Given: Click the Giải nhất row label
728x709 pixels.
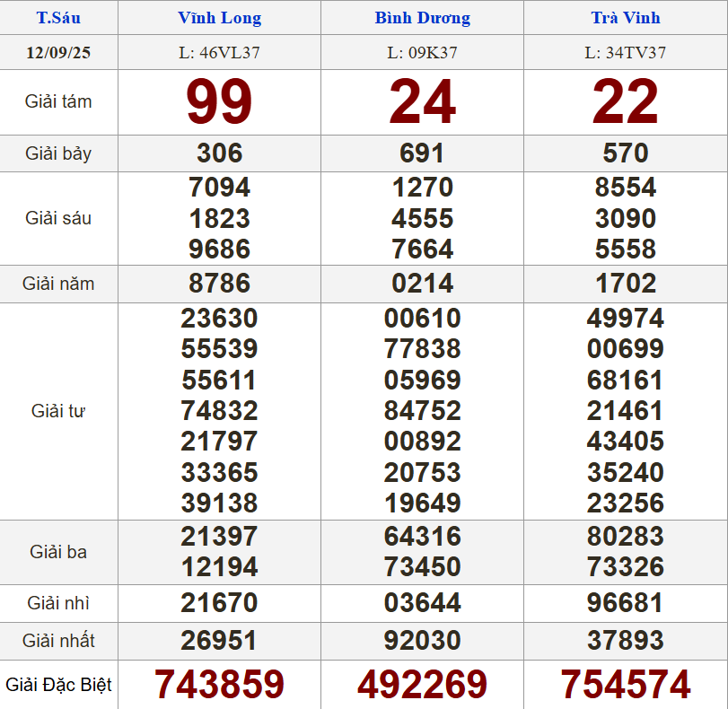Looking at the screenshot, I should point(58,641).
